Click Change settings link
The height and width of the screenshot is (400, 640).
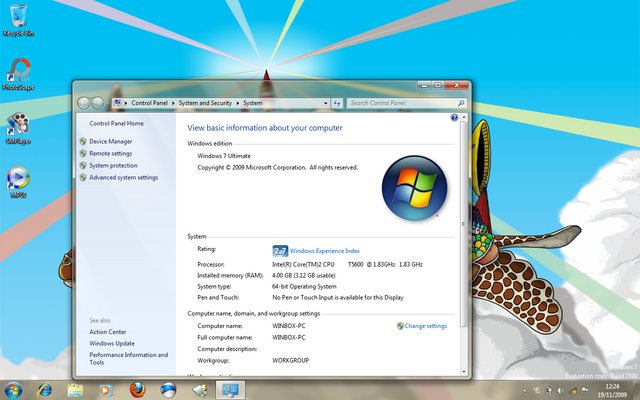(x=426, y=326)
